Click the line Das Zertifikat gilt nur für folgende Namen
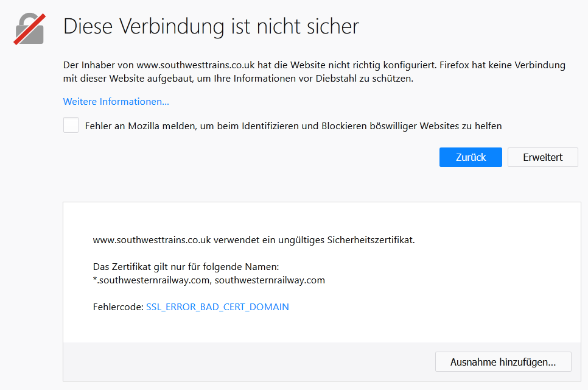The image size is (588, 390). 186,267
